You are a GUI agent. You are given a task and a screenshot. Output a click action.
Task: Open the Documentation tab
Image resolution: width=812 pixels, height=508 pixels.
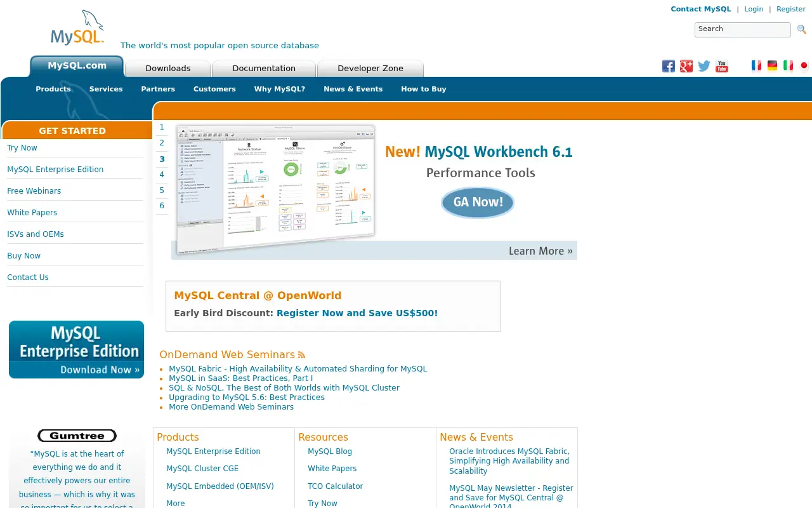click(x=264, y=69)
